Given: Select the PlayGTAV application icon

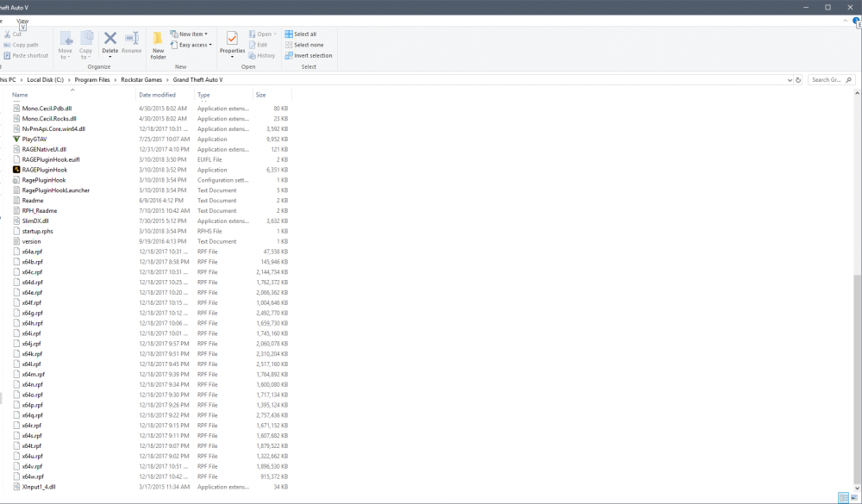Looking at the screenshot, I should point(16,139).
